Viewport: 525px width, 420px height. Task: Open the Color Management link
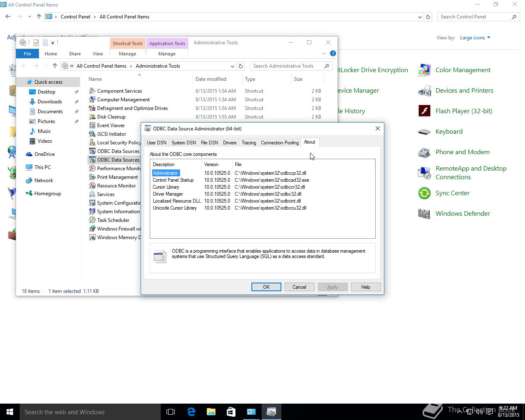(463, 70)
